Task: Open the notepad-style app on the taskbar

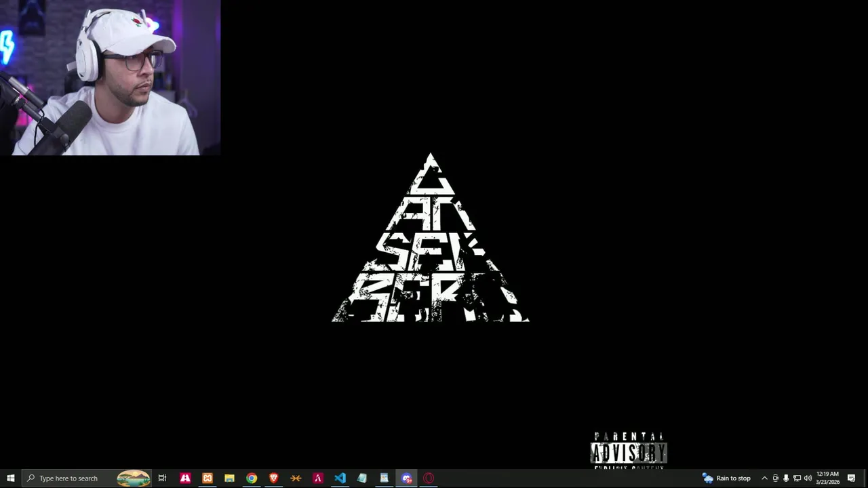Action: tap(362, 478)
